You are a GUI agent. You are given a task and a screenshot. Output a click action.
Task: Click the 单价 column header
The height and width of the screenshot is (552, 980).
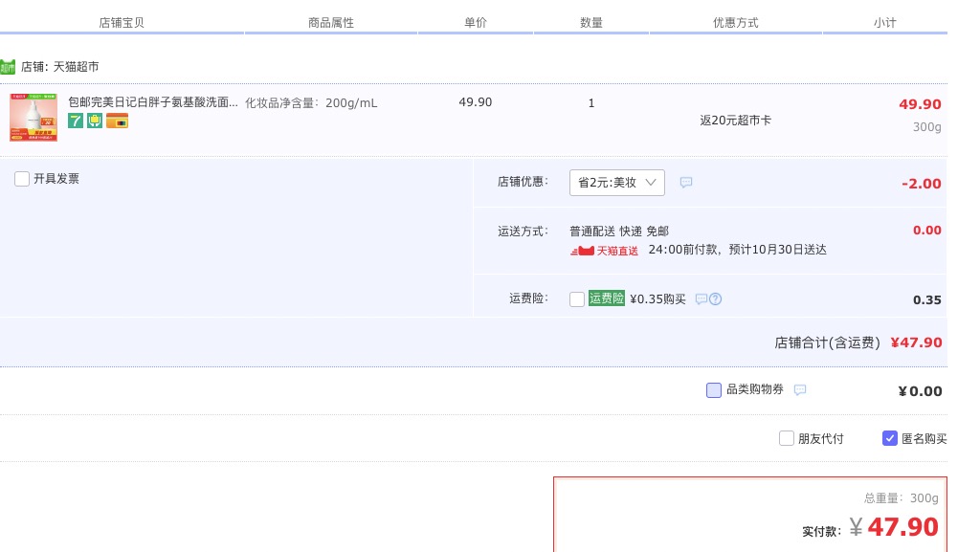coord(475,22)
